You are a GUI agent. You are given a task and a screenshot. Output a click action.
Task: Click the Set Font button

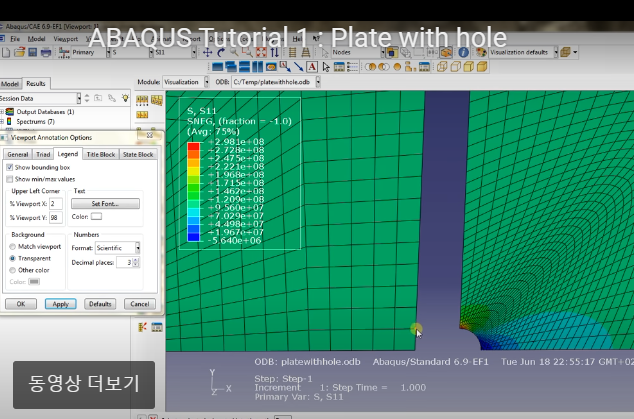[106, 204]
